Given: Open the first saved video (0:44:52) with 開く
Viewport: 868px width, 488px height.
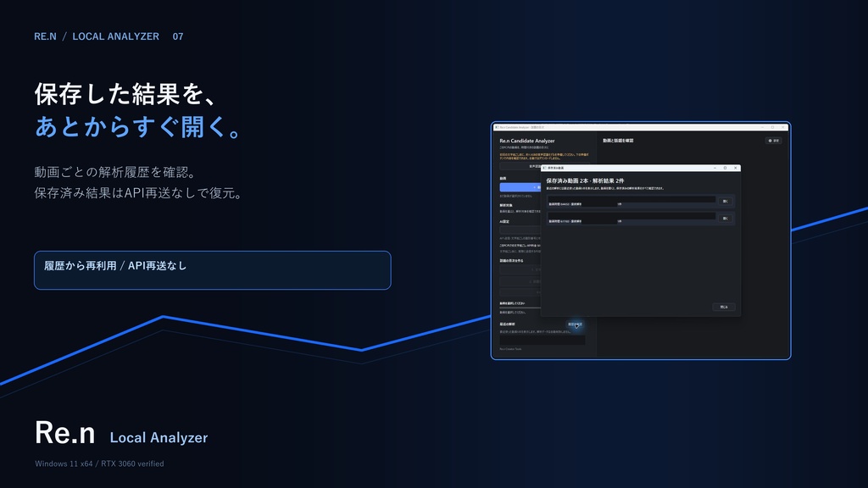Looking at the screenshot, I should coord(726,202).
